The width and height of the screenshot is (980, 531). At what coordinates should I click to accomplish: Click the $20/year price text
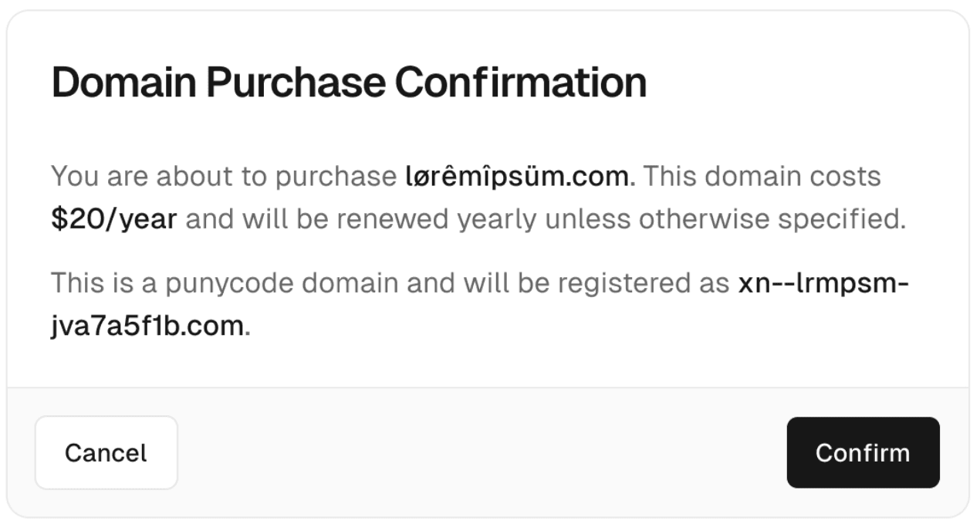(x=114, y=221)
